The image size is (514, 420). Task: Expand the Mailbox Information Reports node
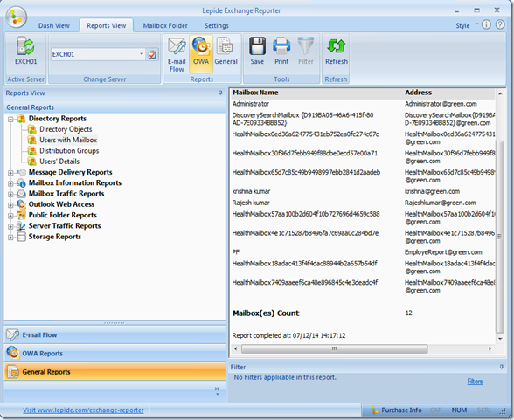point(10,183)
